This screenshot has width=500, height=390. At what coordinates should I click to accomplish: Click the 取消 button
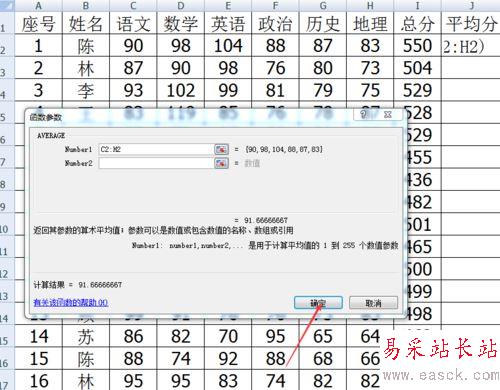pyautogui.click(x=373, y=303)
